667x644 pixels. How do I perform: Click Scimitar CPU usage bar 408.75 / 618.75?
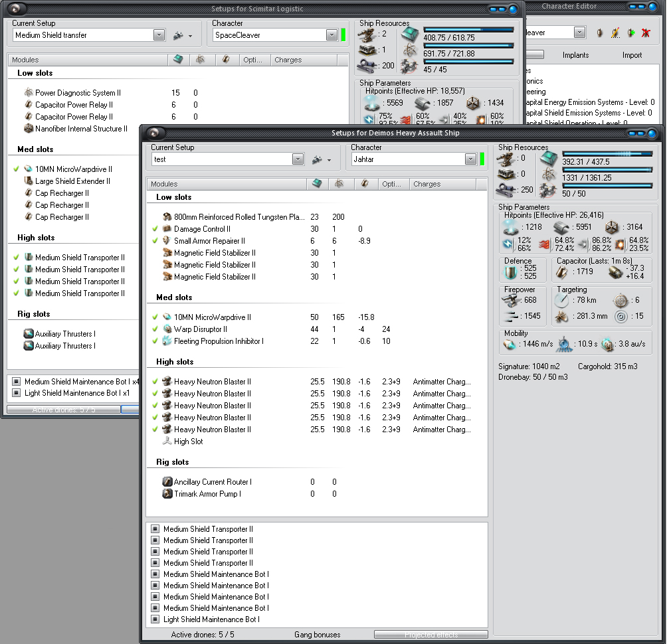coord(469,29)
